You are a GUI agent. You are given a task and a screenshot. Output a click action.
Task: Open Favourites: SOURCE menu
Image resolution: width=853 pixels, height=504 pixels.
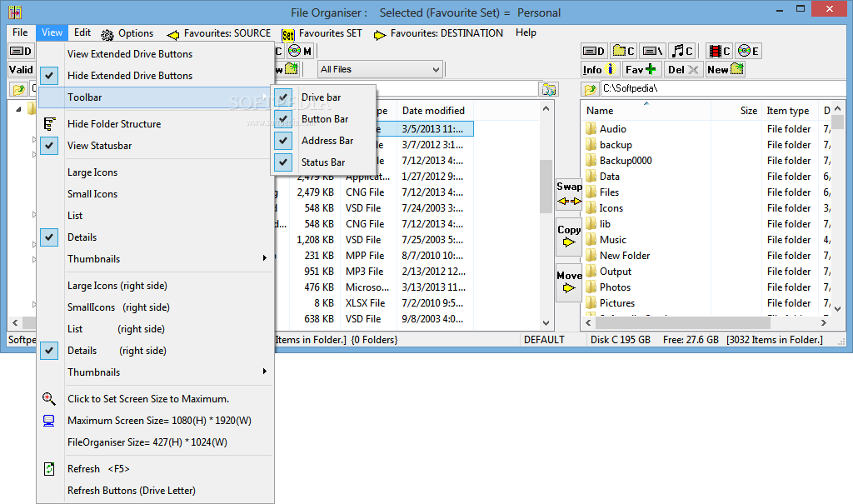pos(219,34)
